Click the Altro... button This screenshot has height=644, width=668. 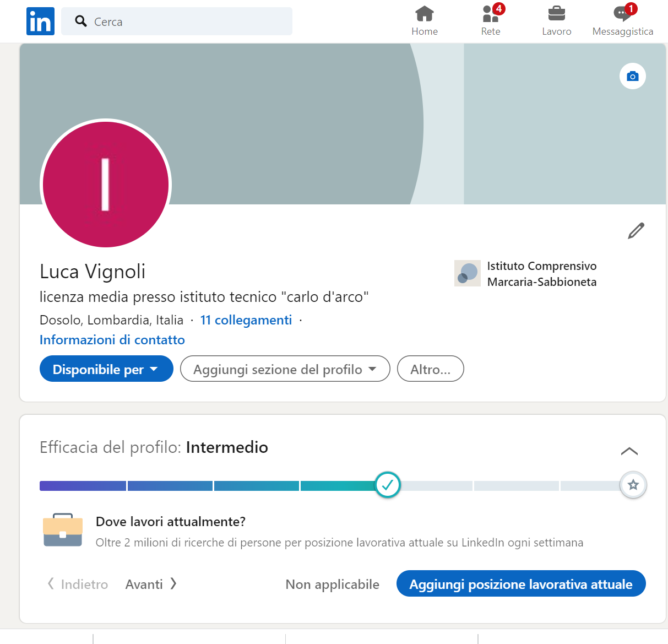pos(431,369)
